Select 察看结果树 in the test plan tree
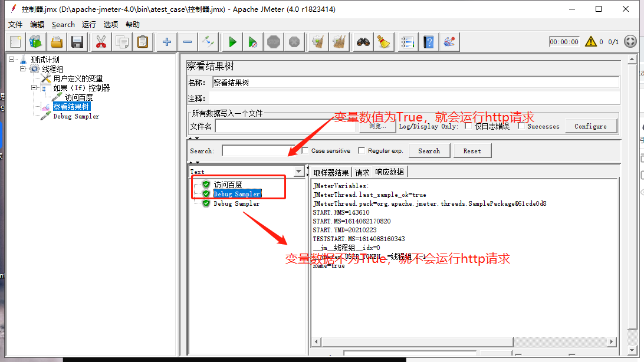 (71, 107)
